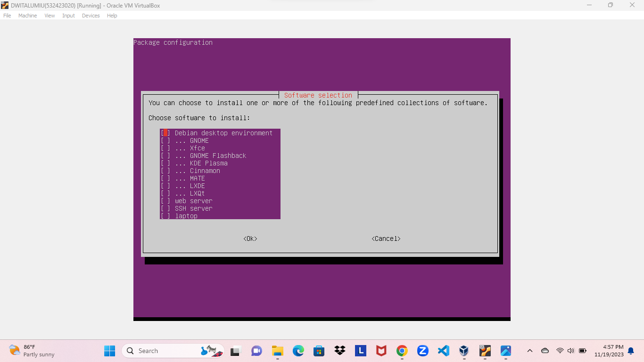Open the blue L app on the taskbar
This screenshot has width=644, height=362.
[360, 351]
